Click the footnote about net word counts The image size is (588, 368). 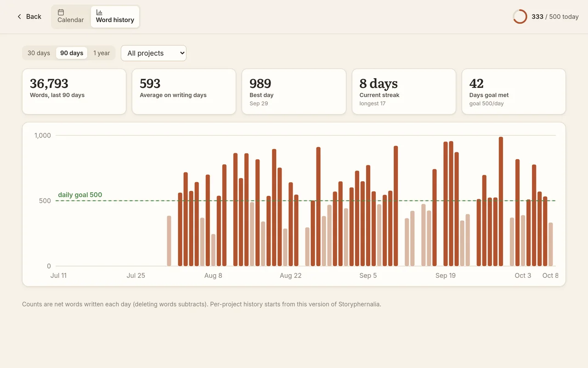coord(202,304)
